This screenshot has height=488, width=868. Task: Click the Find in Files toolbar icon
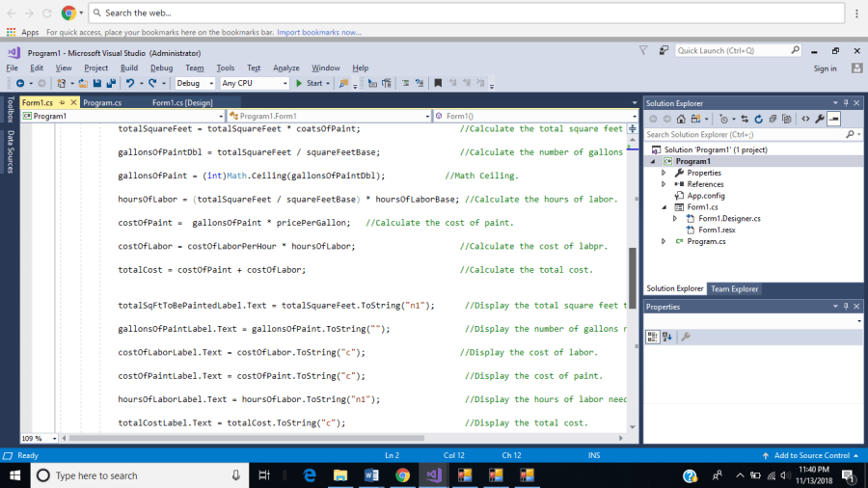tap(343, 83)
